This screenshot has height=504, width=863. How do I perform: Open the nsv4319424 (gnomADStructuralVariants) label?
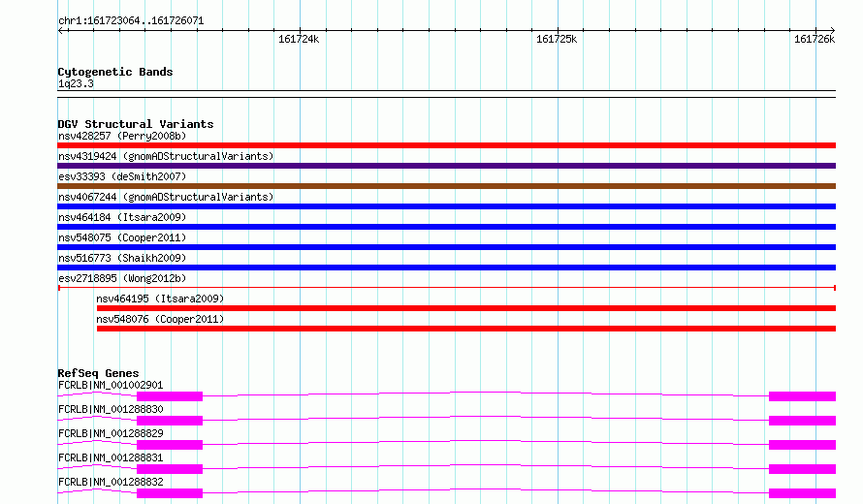166,156
